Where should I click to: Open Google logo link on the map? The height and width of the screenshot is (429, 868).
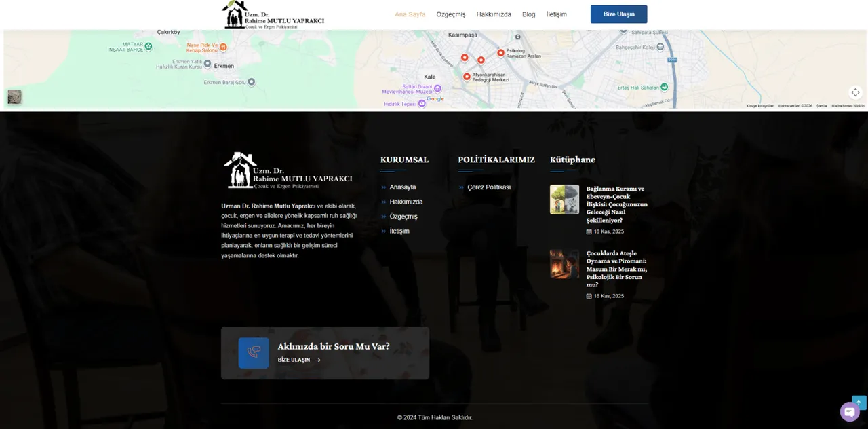[435, 99]
